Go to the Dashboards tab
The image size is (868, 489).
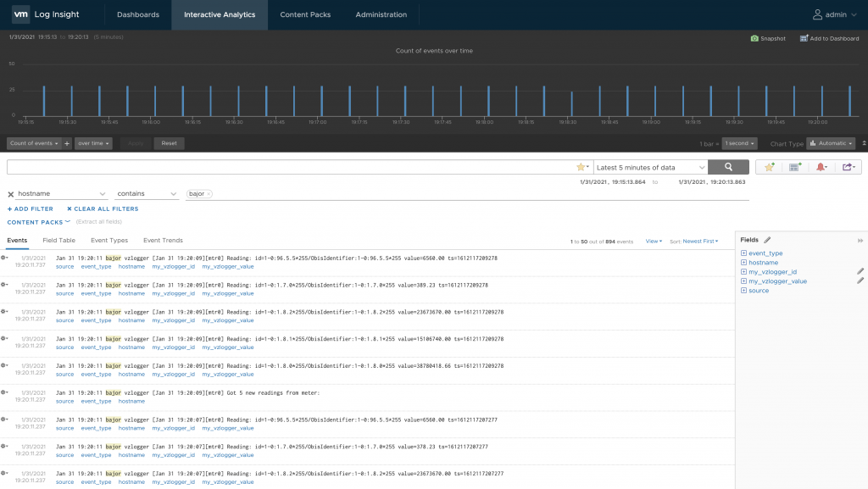pyautogui.click(x=138, y=14)
